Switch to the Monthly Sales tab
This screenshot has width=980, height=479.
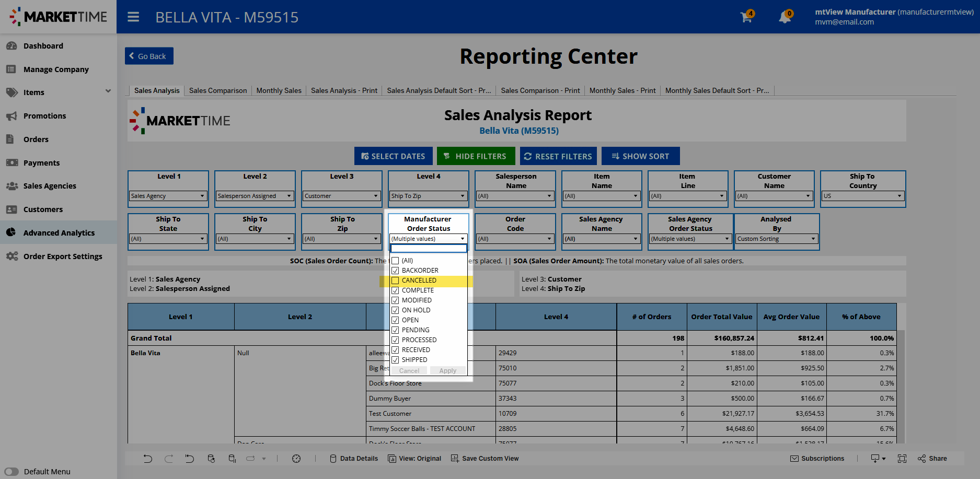click(279, 90)
